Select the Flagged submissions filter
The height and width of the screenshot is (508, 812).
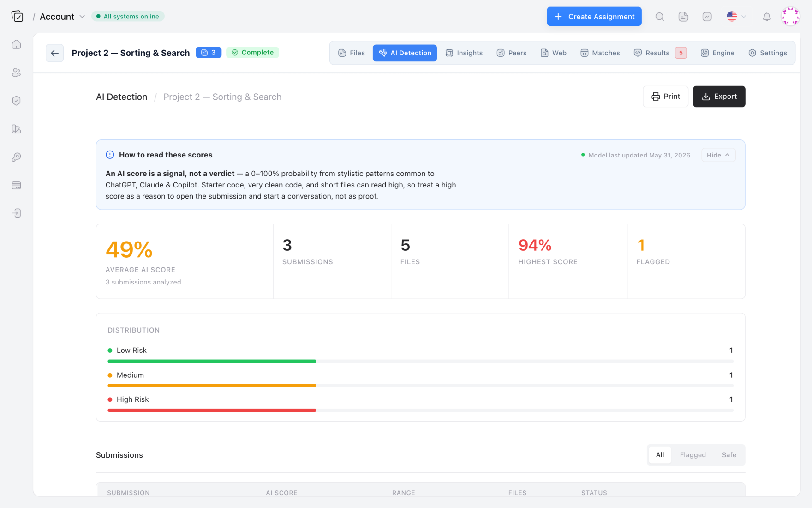click(693, 455)
